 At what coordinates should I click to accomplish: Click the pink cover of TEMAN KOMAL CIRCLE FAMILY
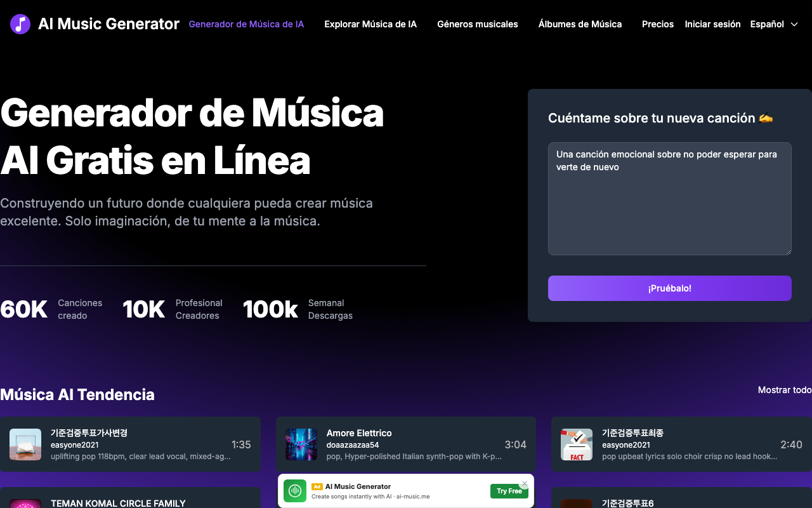(25, 504)
